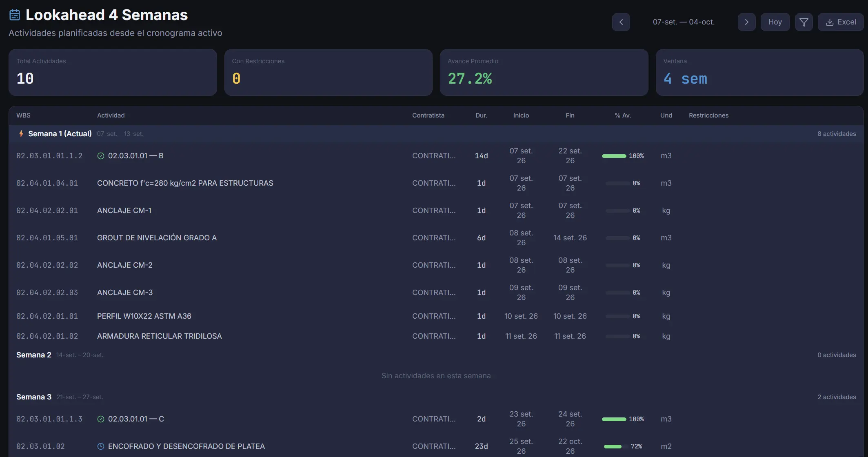Click clock icon on ENCOFRADO Y DESENCOFRADO row
868x457 pixels.
pyautogui.click(x=101, y=446)
